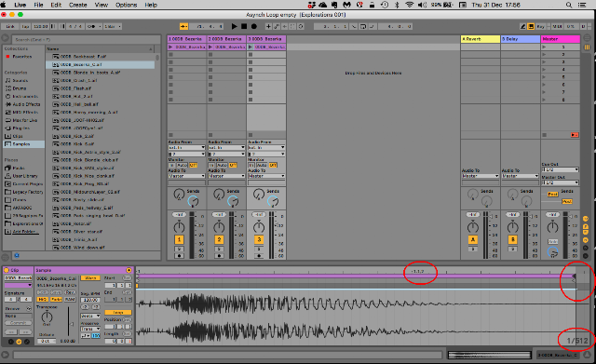Viewport: 596px width, 364px height.
Task: Open the Create menu
Action: [x=78, y=5]
